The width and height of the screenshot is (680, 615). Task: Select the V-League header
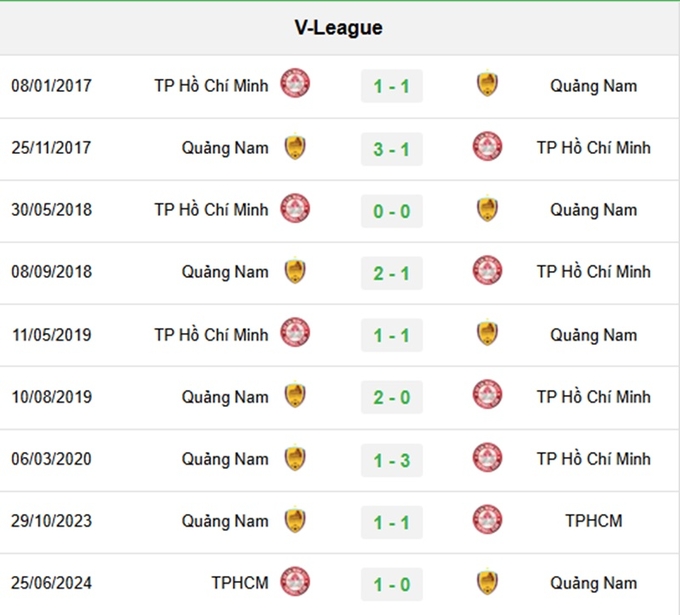tap(339, 28)
